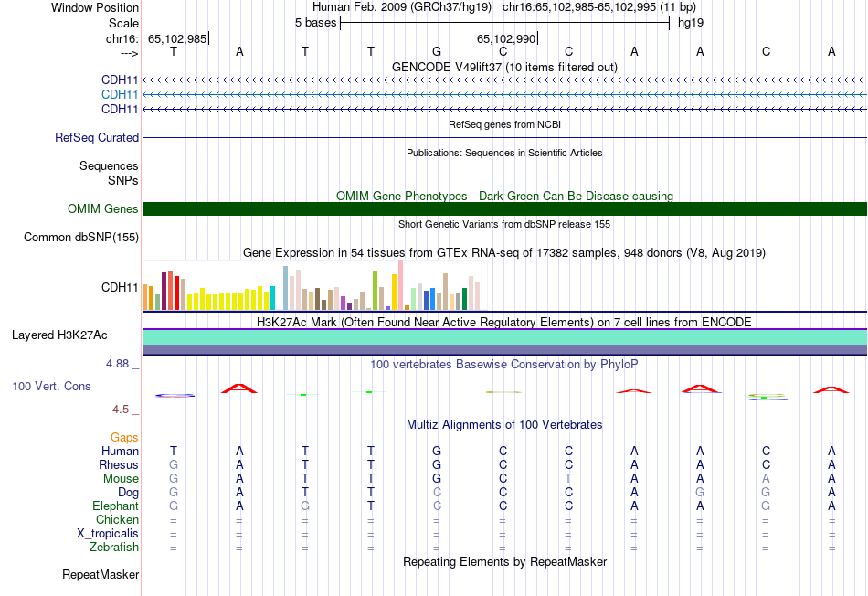The width and height of the screenshot is (868, 596).
Task: Select the 100 Vert. Cons label
Action: (x=51, y=386)
